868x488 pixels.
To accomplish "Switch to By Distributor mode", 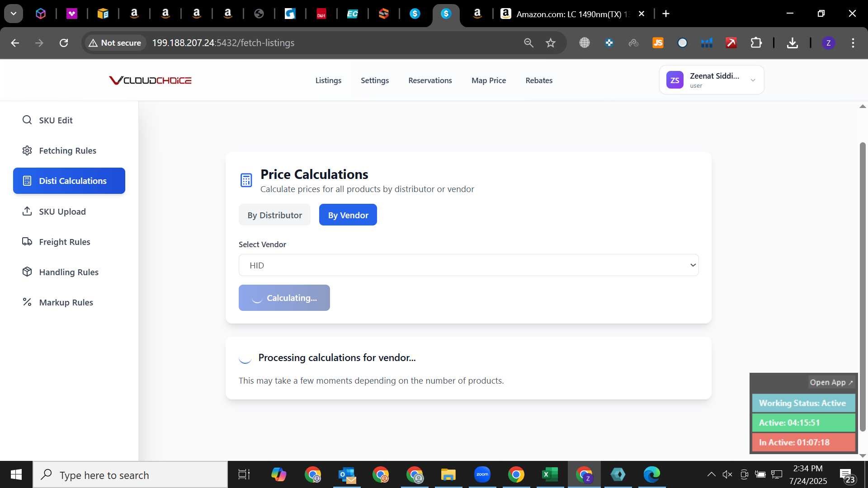I will click(x=274, y=215).
